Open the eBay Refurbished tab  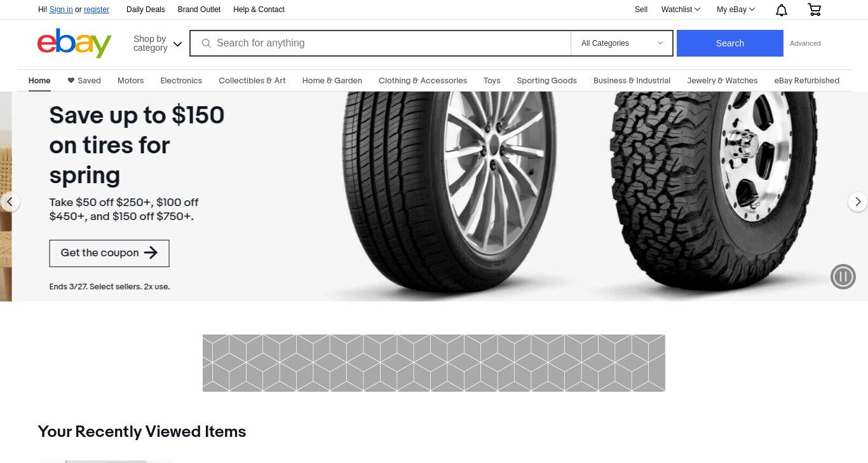tap(807, 81)
